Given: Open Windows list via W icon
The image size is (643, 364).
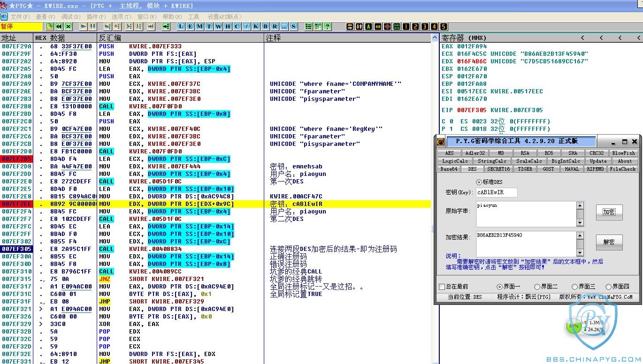Looking at the screenshot, I should click(219, 27).
